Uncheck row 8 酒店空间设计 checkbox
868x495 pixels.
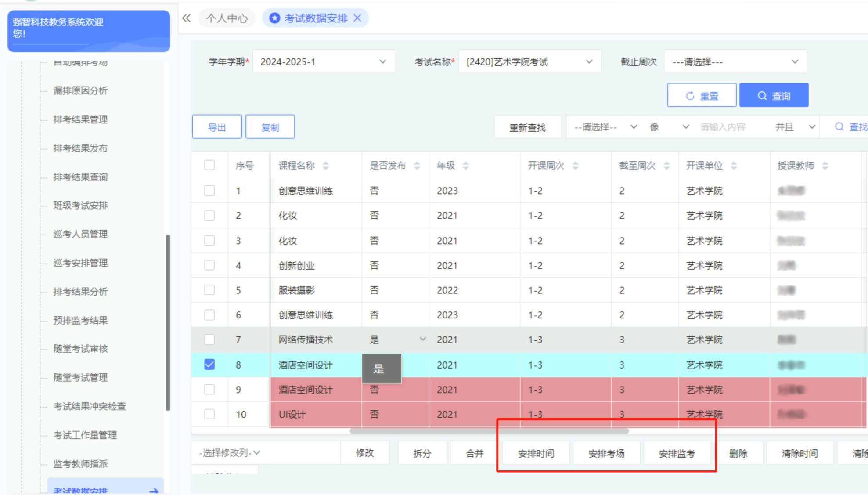pyautogui.click(x=209, y=365)
